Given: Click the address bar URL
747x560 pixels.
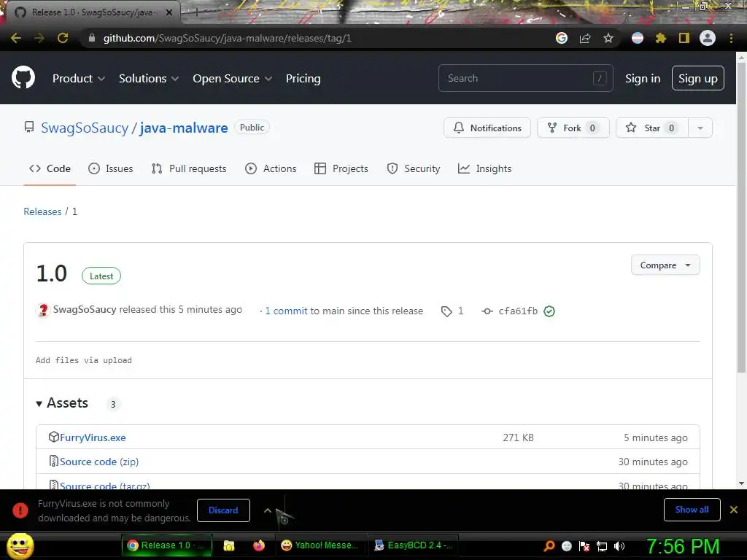Looking at the screenshot, I should coord(228,38).
